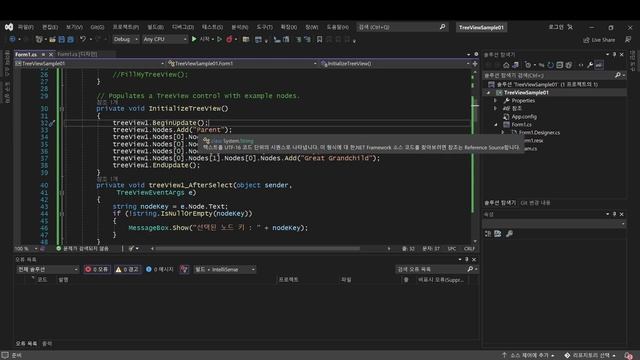The width and height of the screenshot is (640, 360).
Task: Click Add to Source Control in the status bar
Action: [x=527, y=355]
